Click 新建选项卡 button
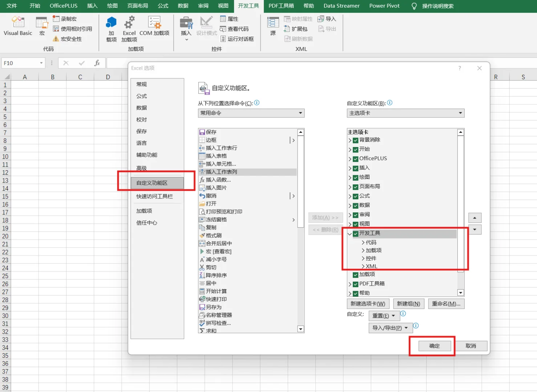Screen dimensions: 537x392 point(368,304)
